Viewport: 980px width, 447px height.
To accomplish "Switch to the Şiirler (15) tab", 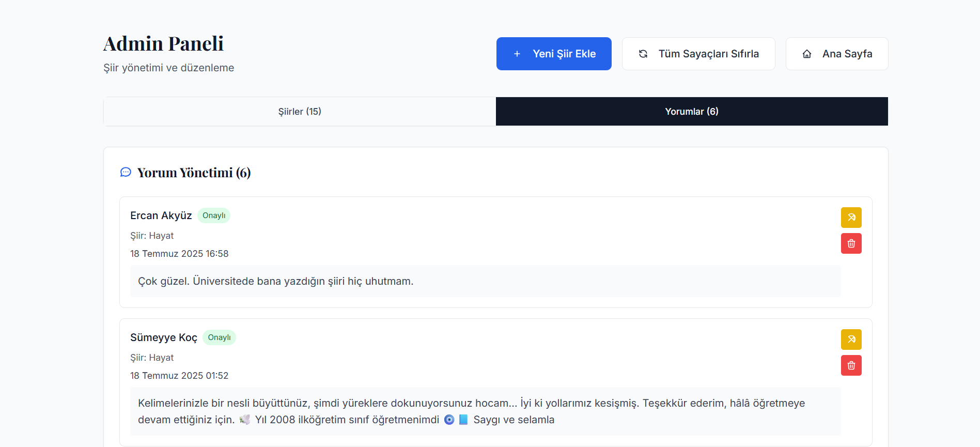I will click(x=300, y=112).
